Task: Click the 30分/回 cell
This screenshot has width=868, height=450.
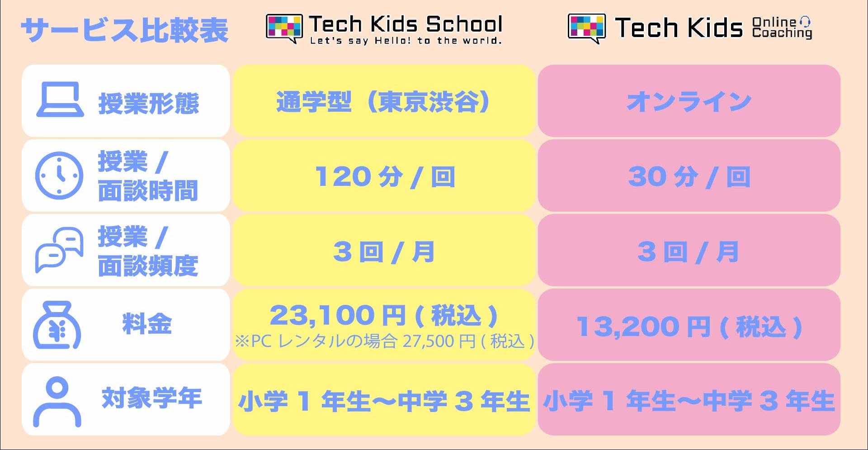Action: 689,175
